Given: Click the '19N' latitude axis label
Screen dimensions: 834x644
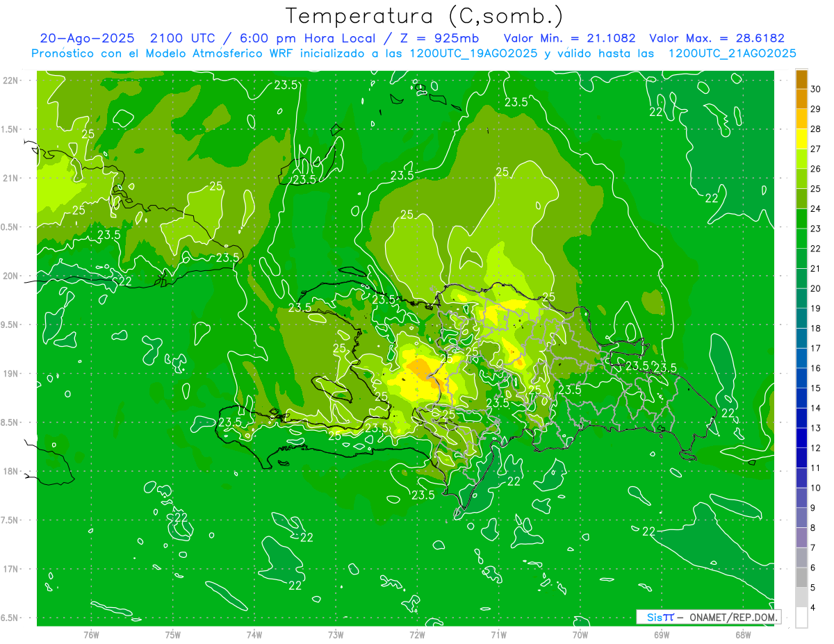Looking at the screenshot, I should pos(10,374).
